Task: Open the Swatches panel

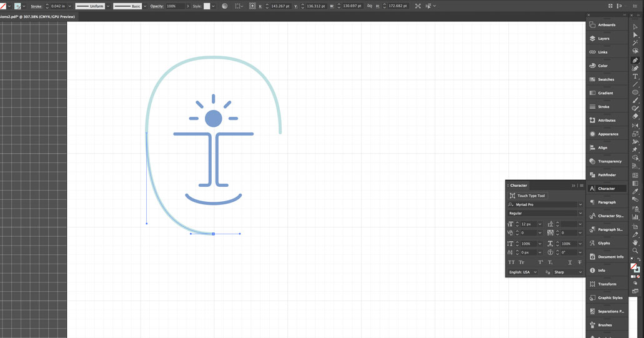Action: click(605, 79)
